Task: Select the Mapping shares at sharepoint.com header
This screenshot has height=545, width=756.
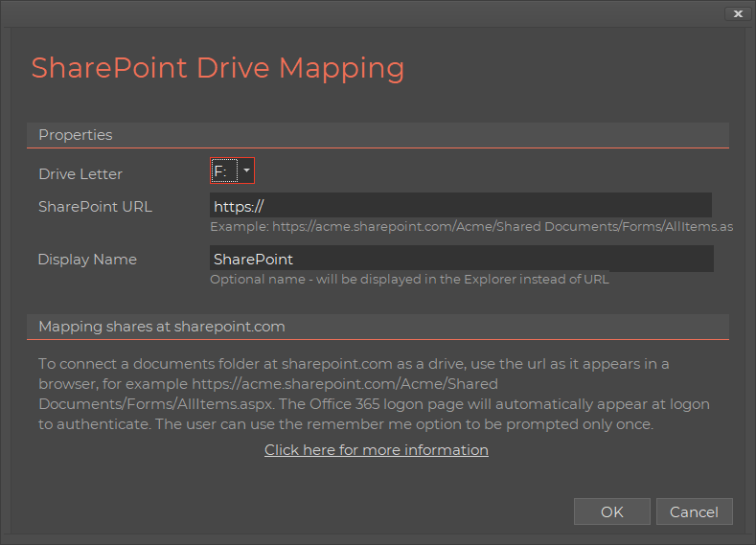Action: pyautogui.click(x=378, y=327)
